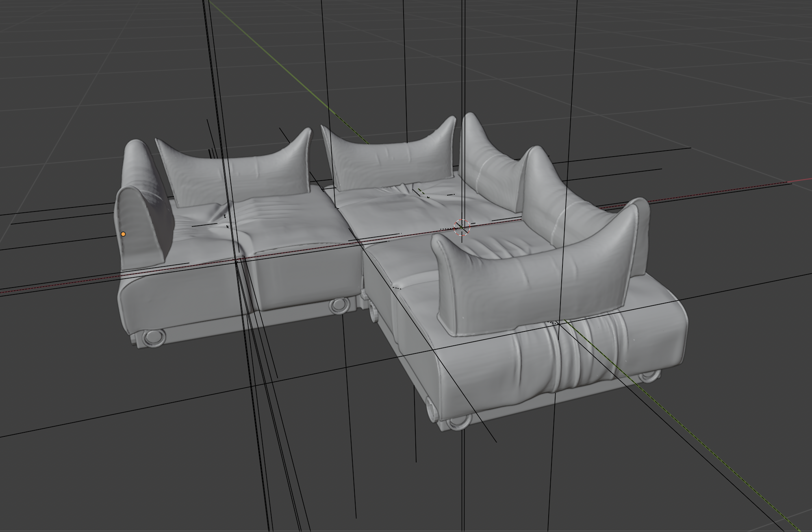Click empty grid floor in bottom-left corner
The height and width of the screenshot is (532, 812).
click(61, 488)
